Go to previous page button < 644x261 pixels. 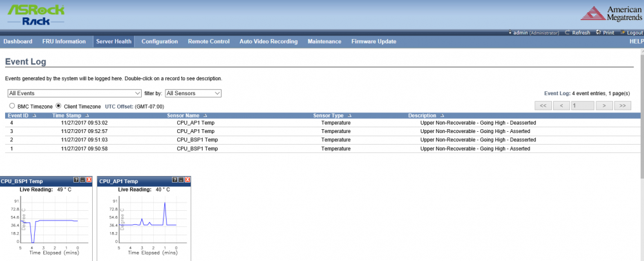click(561, 105)
